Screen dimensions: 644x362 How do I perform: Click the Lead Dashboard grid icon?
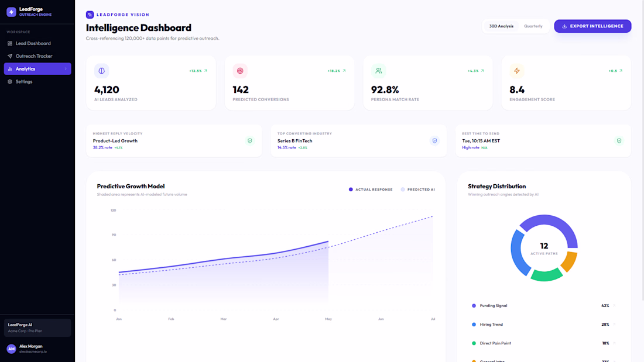click(x=10, y=43)
